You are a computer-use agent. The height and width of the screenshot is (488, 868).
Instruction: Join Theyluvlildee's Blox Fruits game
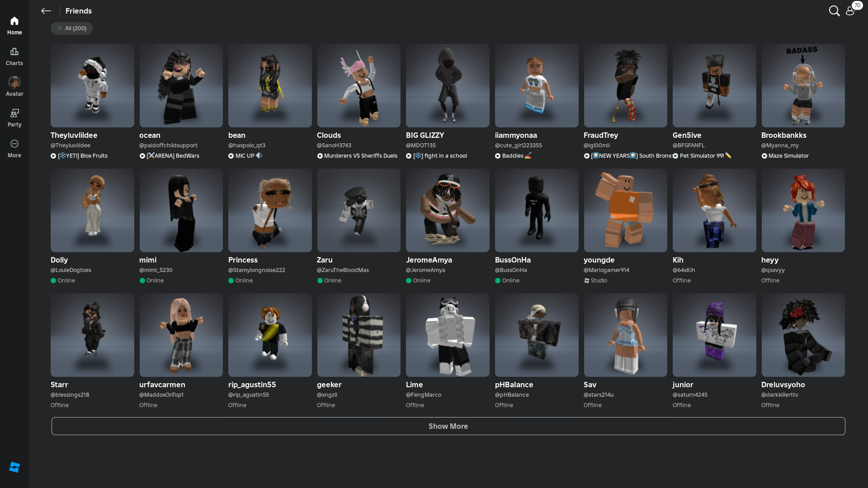(82, 156)
